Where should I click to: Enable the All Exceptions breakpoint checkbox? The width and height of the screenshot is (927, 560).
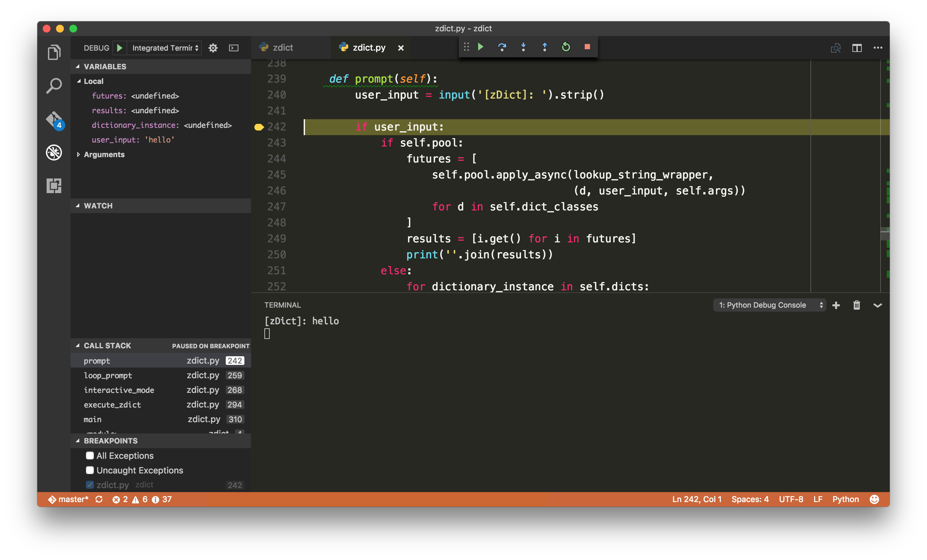[90, 455]
